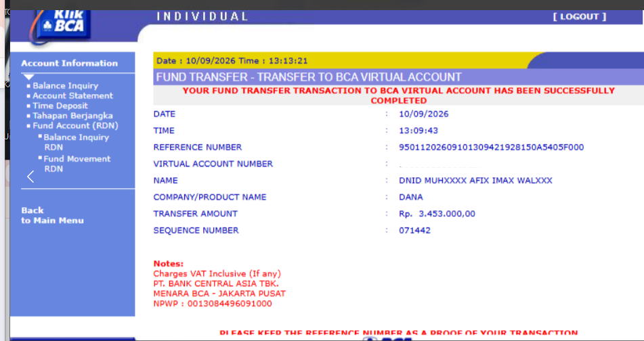Open Balance Inquiry RDN
The image size is (644, 341).
click(x=77, y=142)
